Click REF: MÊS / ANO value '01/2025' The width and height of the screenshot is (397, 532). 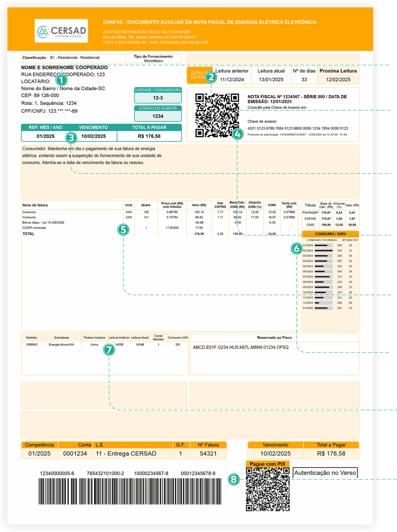click(45, 136)
